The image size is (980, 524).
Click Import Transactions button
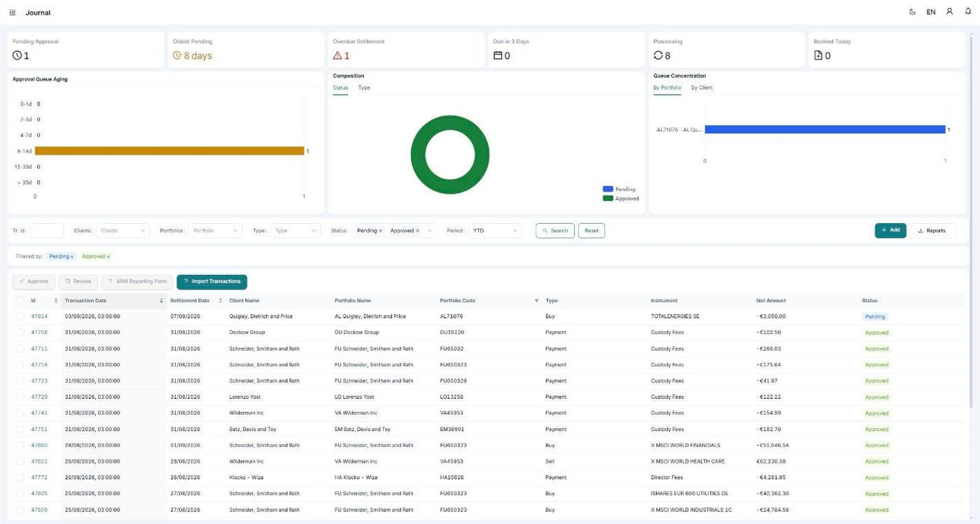tap(212, 281)
